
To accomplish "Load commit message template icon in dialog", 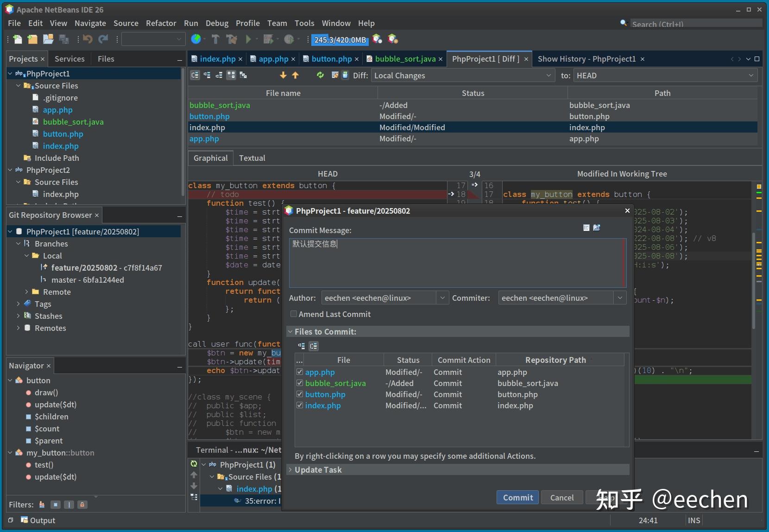I will pos(597,228).
